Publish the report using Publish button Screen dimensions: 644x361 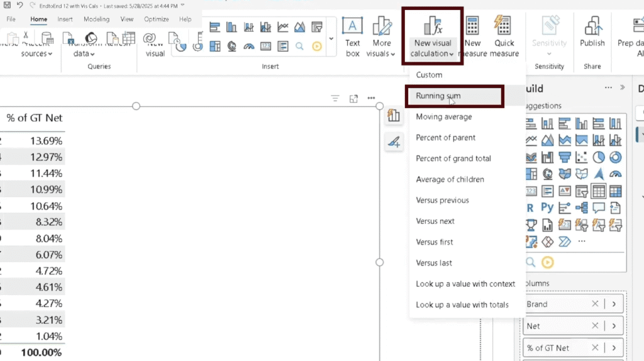(592, 32)
